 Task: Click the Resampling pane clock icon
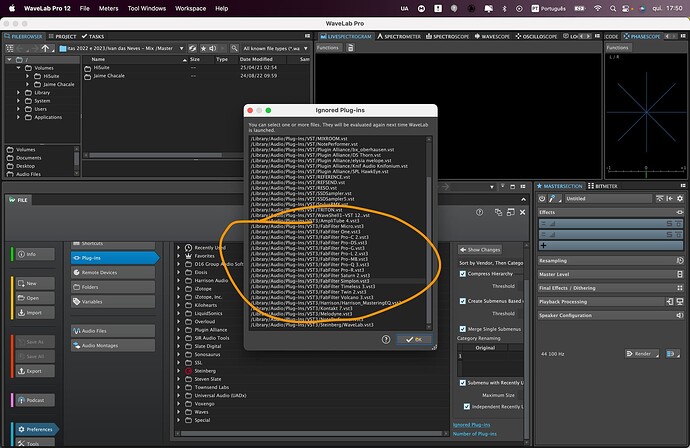click(x=680, y=261)
